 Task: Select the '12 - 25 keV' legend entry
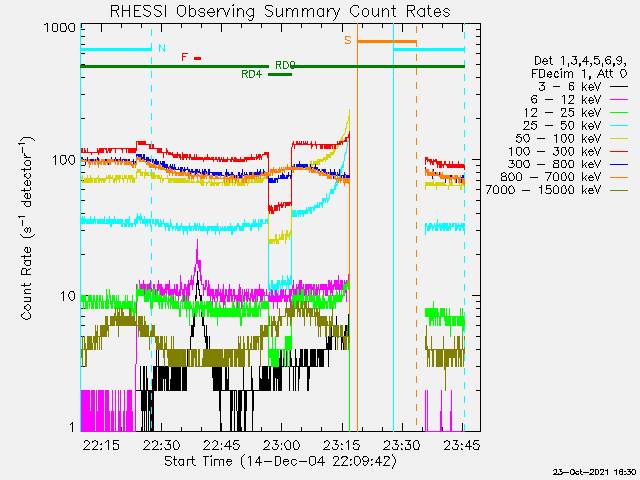(x=576, y=113)
